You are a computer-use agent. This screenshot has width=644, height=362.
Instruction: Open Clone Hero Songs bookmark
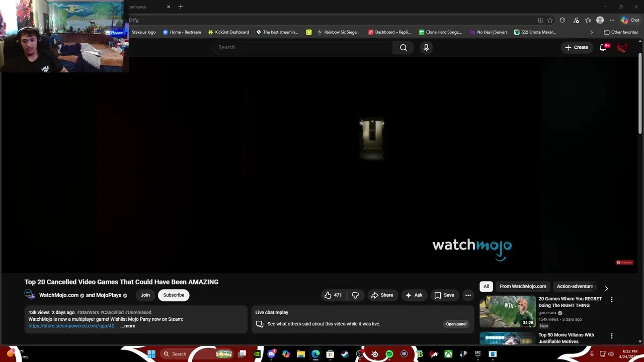pos(440,32)
